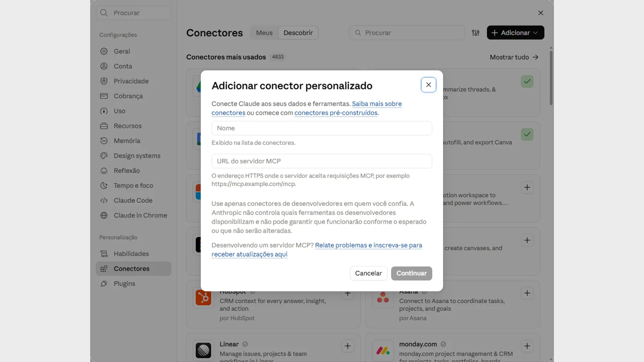Click the Tempo e foco icon
The width and height of the screenshot is (644, 362).
[x=104, y=185]
